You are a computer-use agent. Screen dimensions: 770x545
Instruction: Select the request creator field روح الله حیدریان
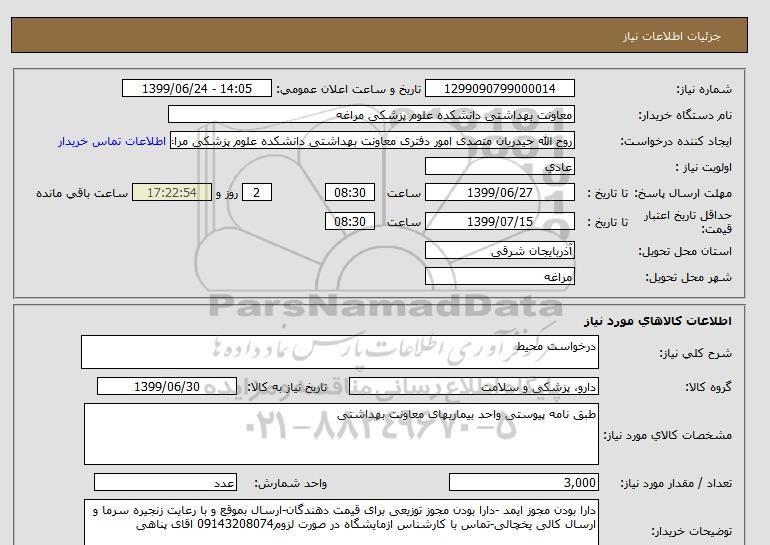pos(372,140)
